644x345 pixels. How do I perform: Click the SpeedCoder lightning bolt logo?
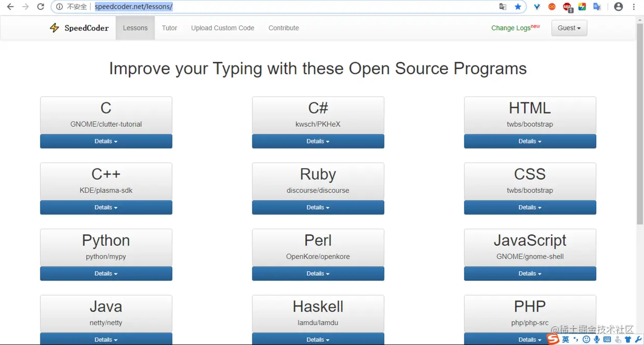point(55,28)
